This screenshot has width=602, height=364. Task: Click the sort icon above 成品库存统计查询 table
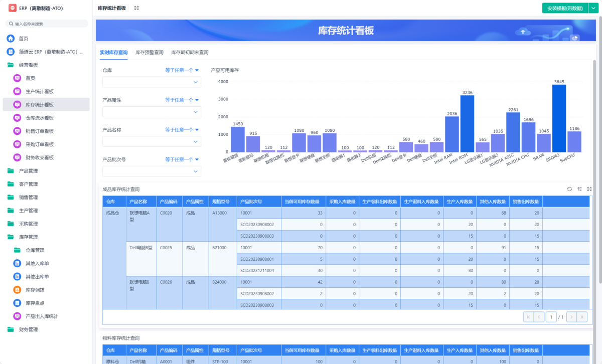(579, 189)
